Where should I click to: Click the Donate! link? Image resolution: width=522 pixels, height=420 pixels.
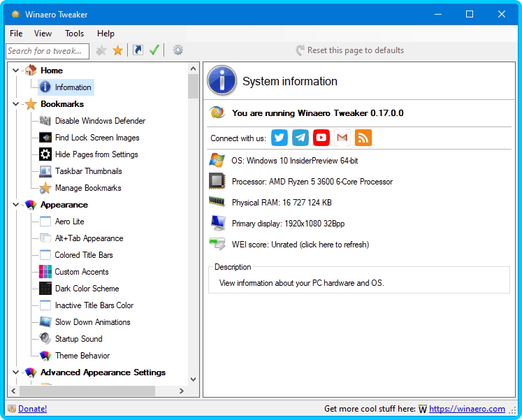(32, 409)
